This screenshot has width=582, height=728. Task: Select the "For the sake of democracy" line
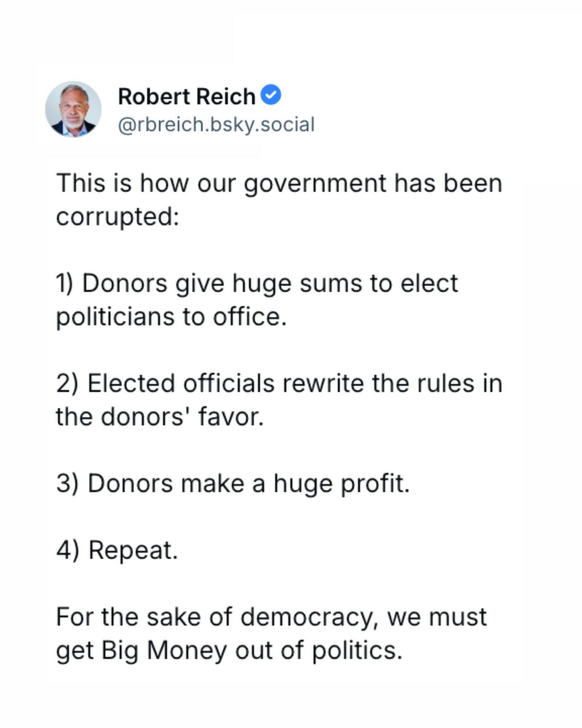pos(271,617)
